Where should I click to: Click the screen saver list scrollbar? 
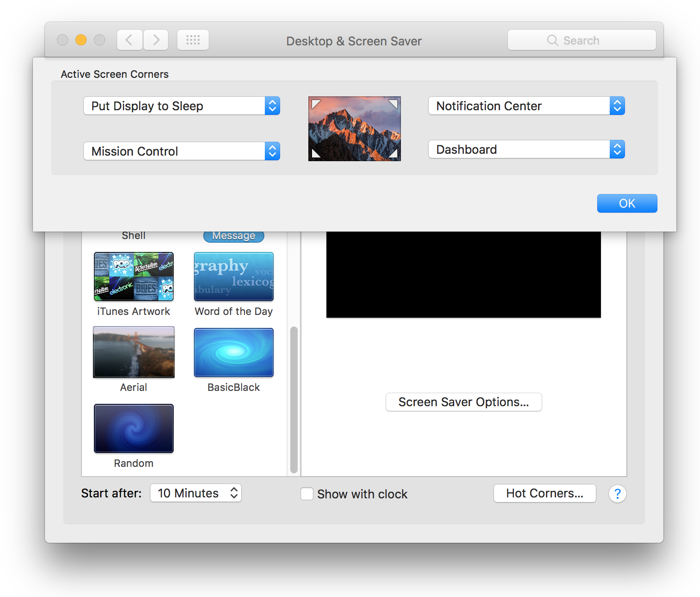pos(294,400)
